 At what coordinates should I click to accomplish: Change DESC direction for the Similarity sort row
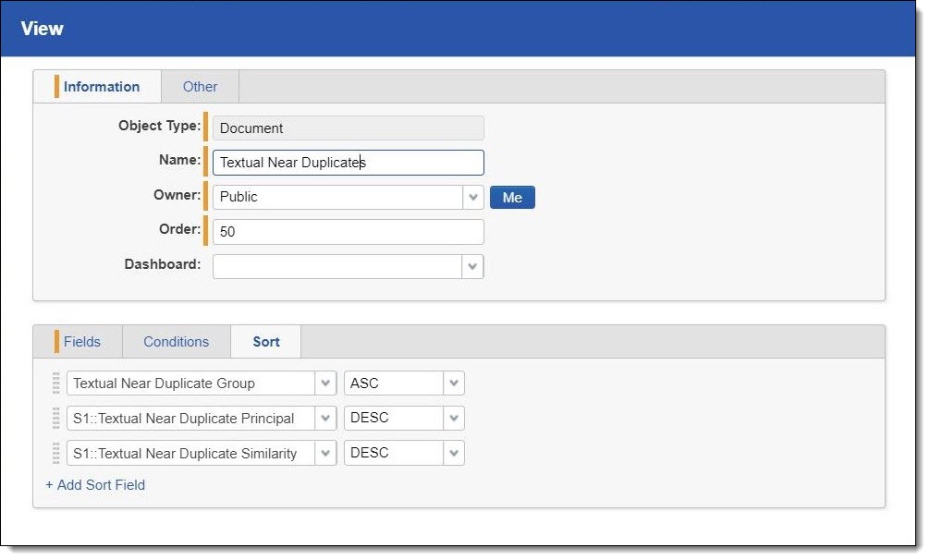click(x=453, y=454)
